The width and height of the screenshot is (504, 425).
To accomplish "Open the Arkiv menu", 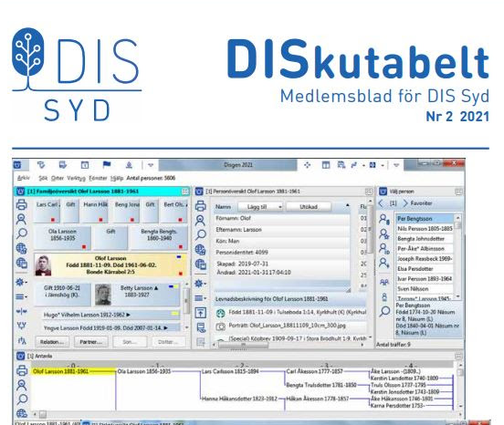I will point(24,178).
